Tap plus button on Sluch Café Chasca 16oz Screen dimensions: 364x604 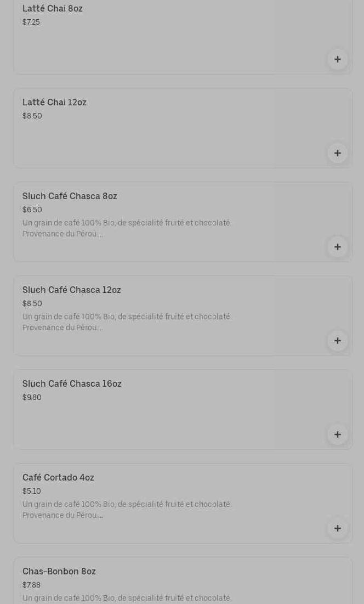338,434
